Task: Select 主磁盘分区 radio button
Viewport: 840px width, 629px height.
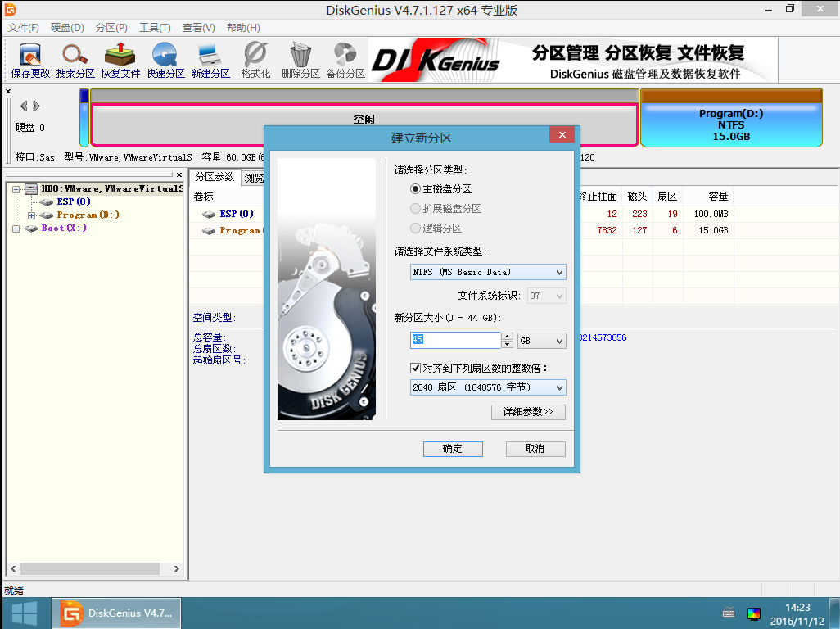Action: (415, 189)
